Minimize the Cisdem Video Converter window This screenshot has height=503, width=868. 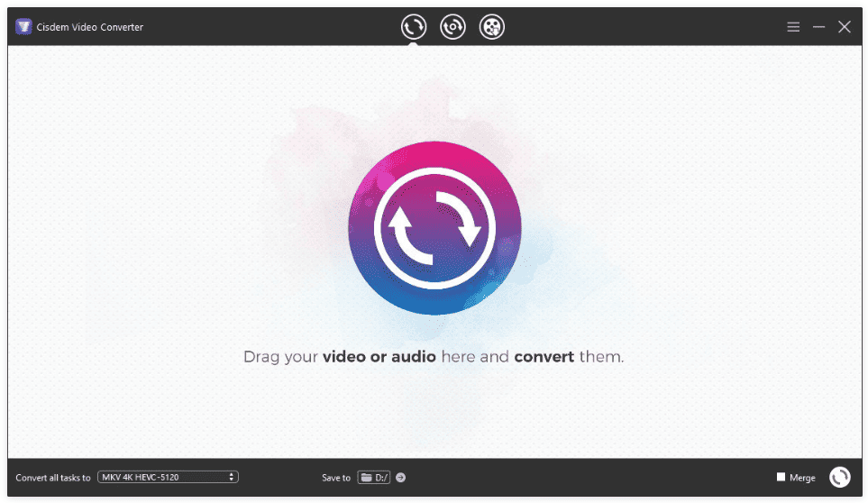tap(818, 26)
